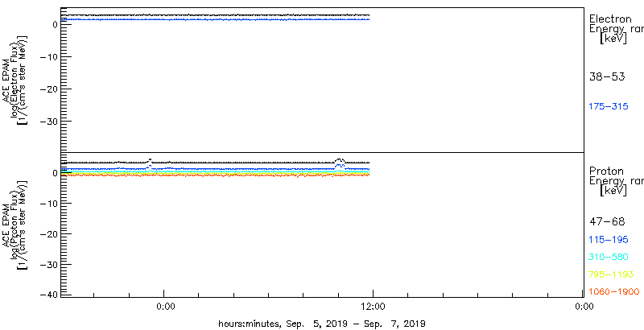644x330 pixels.
Task: Click the blue 115-195 proton legend label
Action: point(609,240)
